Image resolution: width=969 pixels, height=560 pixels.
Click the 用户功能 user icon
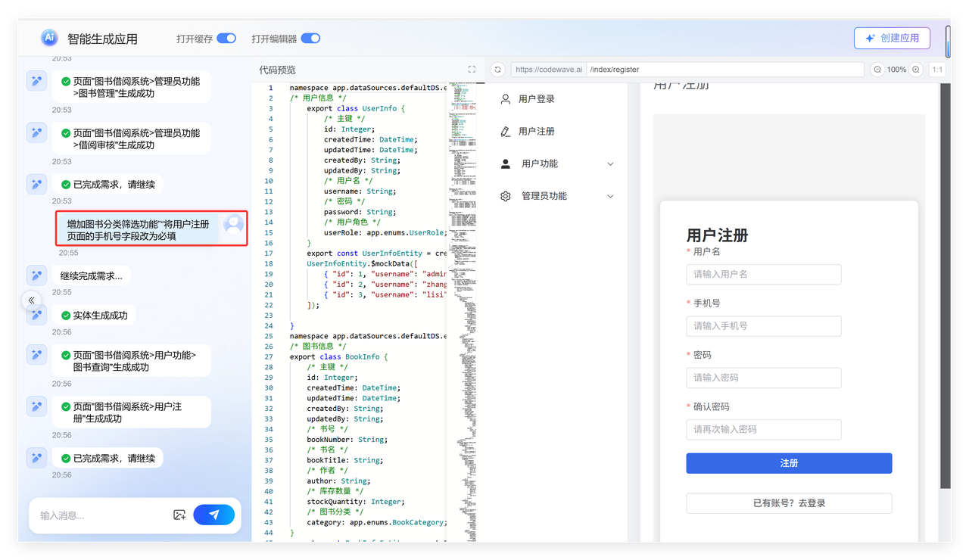pyautogui.click(x=506, y=164)
